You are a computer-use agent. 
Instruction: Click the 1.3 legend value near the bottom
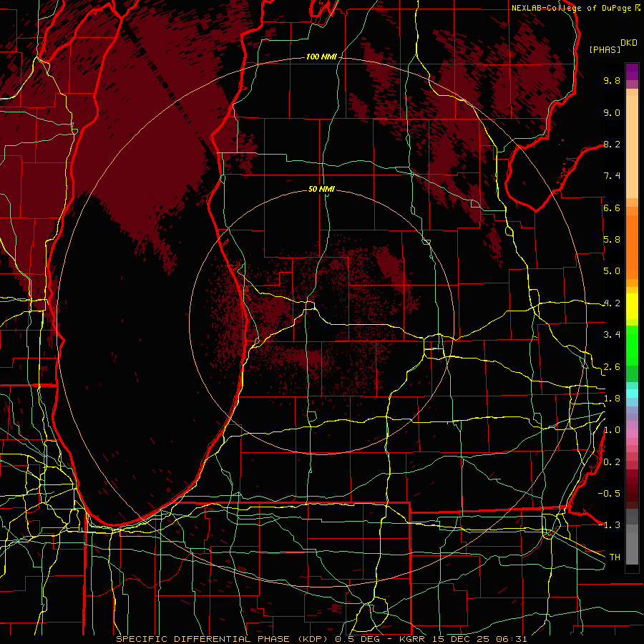(x=612, y=525)
